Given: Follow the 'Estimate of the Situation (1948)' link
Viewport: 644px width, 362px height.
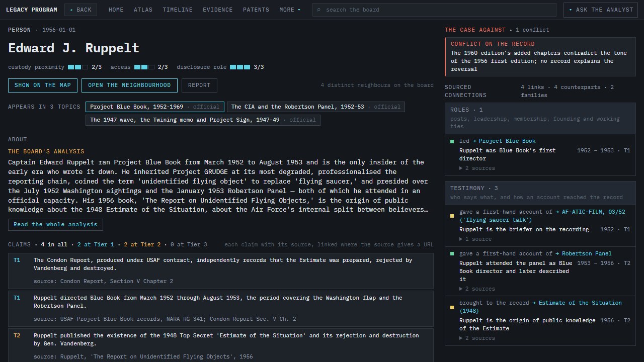Looking at the screenshot, I should (540, 307).
